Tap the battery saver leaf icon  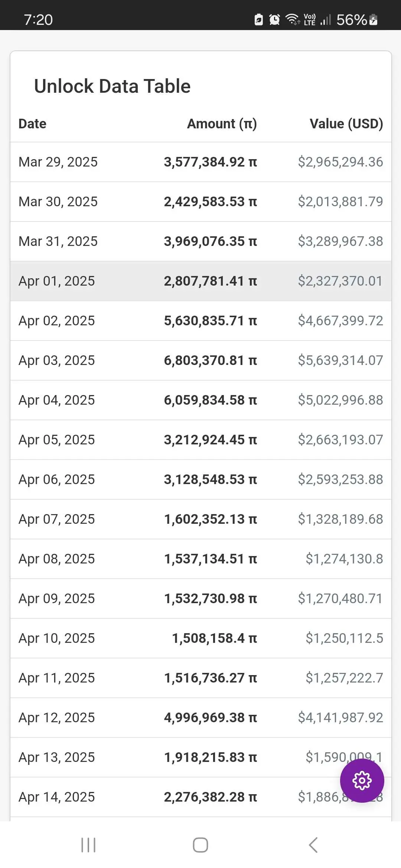259,19
